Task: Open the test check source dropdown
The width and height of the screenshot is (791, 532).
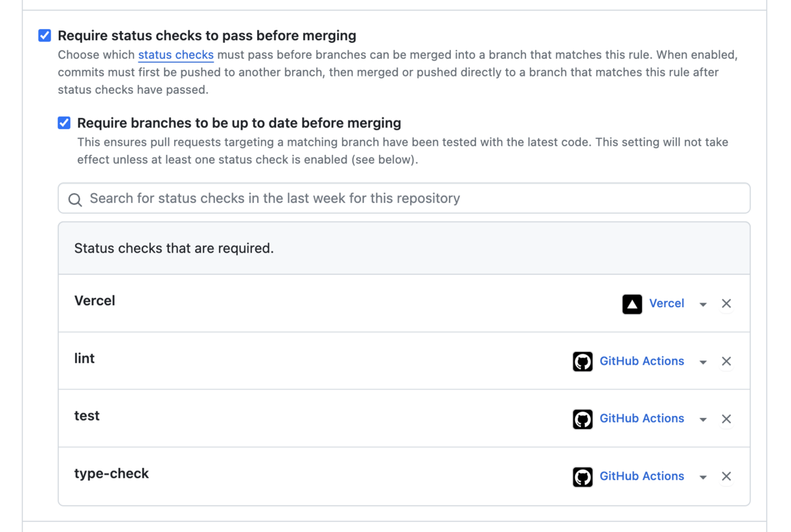Action: (703, 419)
